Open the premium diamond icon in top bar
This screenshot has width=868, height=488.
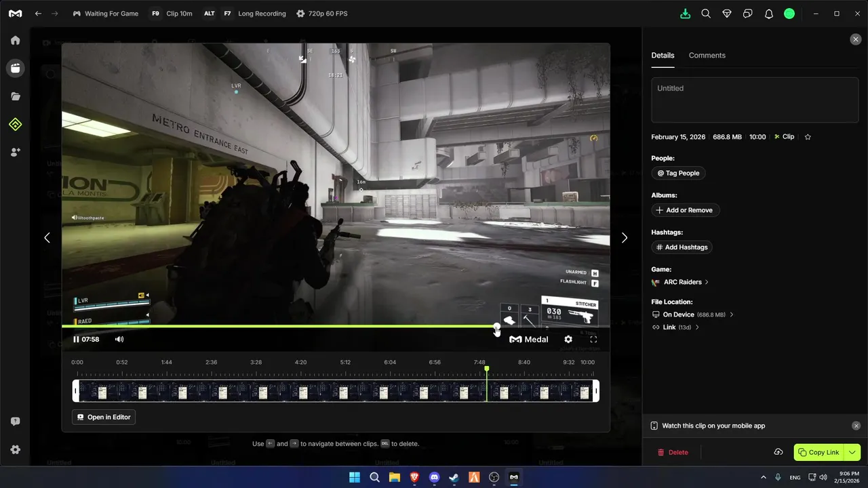(x=727, y=14)
